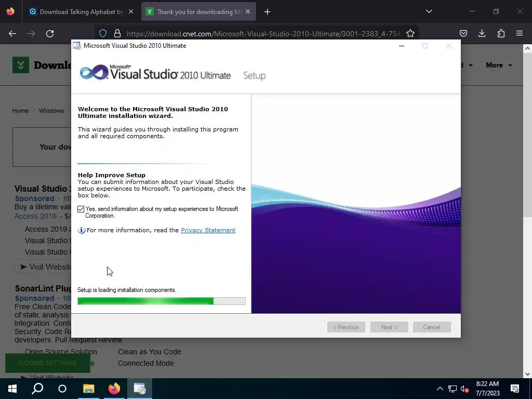Open the taskbar clock and date
532x399 pixels.
click(487, 389)
